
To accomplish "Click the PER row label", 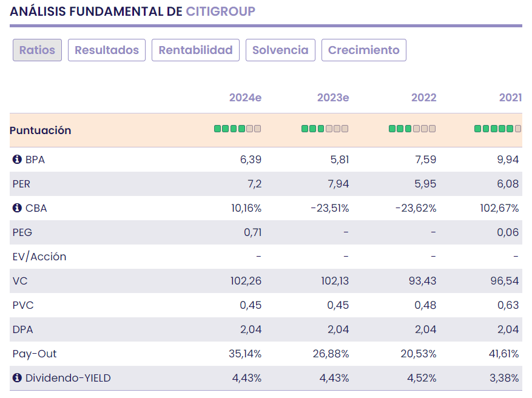I will [21, 184].
